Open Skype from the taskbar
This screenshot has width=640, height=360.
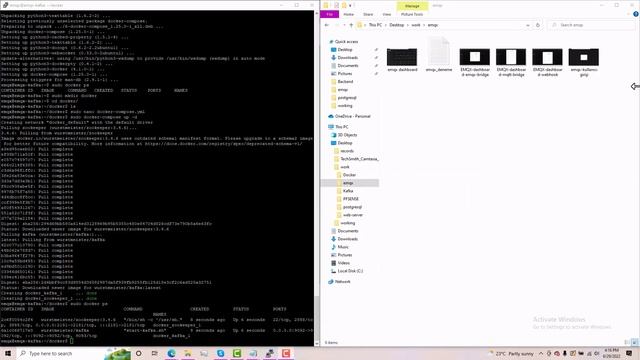pyautogui.click(x=220, y=353)
